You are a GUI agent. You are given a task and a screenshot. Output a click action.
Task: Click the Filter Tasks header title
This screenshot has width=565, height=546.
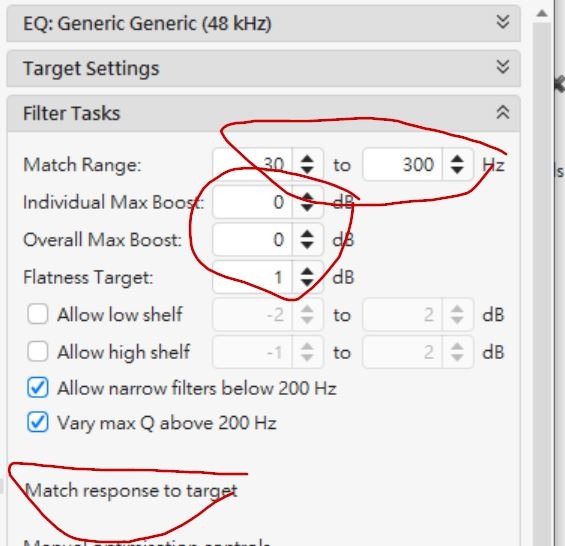pyautogui.click(x=71, y=113)
